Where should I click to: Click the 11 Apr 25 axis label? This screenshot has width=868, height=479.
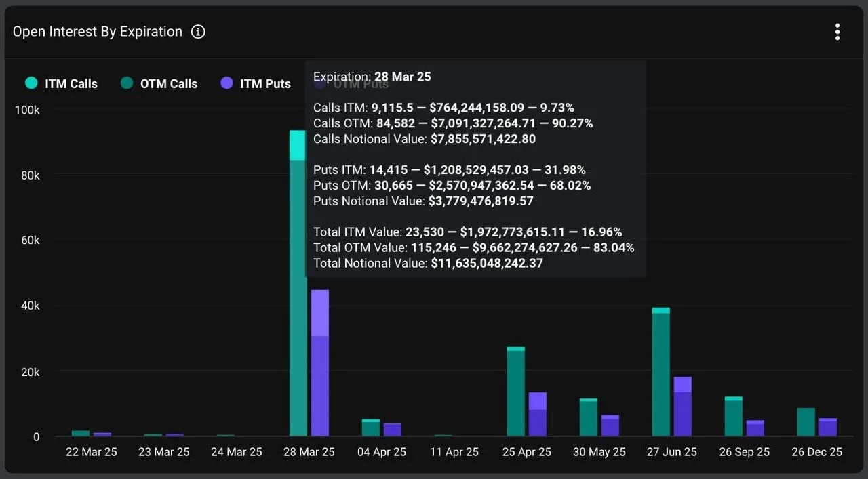(454, 452)
